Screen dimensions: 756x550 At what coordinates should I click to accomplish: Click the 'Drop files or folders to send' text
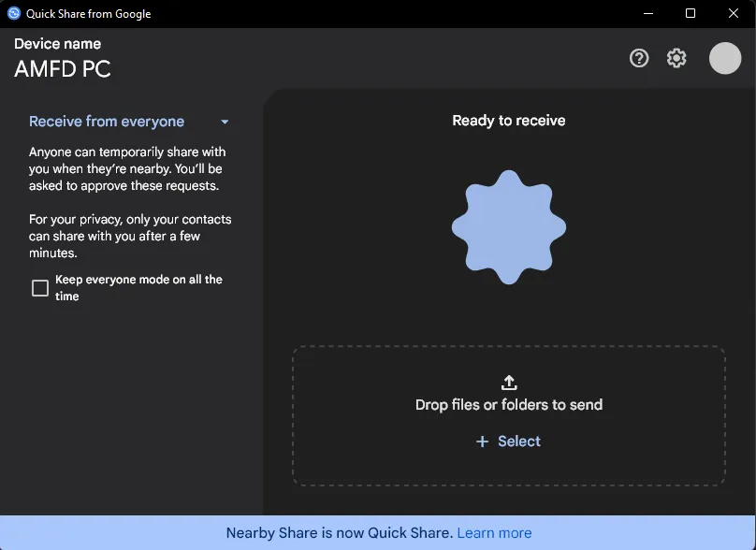[x=509, y=405]
